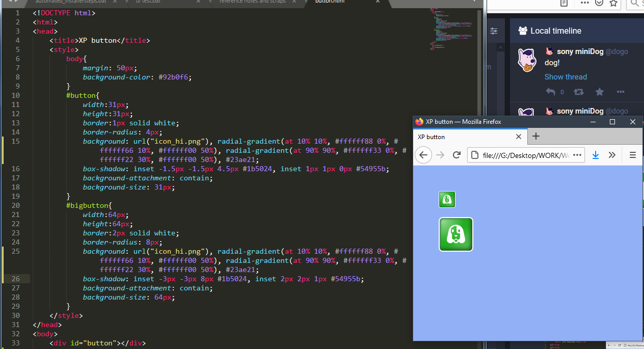This screenshot has height=349, width=644.
Task: Boost the dog! post
Action: (x=579, y=92)
